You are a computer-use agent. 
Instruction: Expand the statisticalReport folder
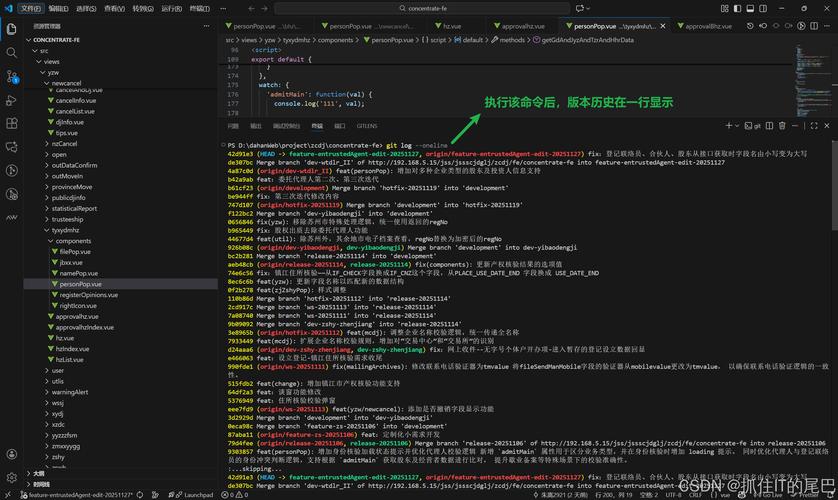pyautogui.click(x=74, y=208)
